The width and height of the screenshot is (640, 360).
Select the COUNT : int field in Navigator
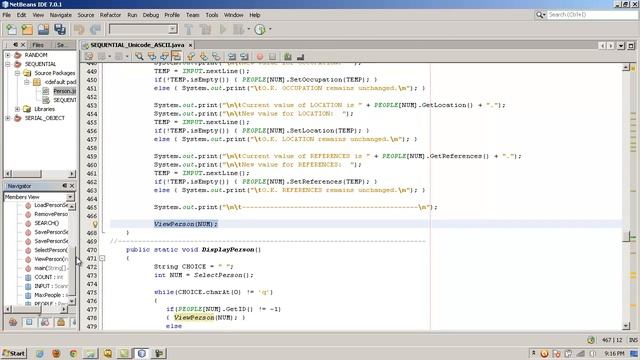(49, 277)
